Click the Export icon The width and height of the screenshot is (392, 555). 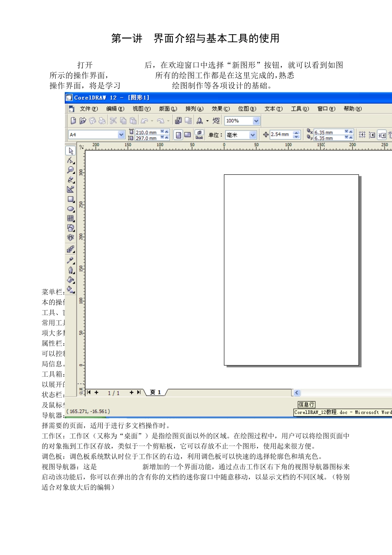click(x=188, y=121)
